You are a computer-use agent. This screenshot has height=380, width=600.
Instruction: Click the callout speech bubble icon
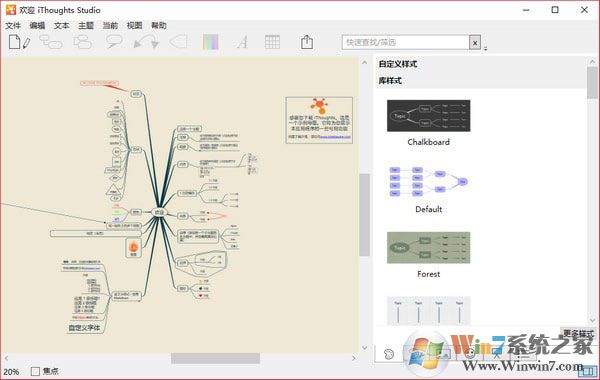point(114,42)
